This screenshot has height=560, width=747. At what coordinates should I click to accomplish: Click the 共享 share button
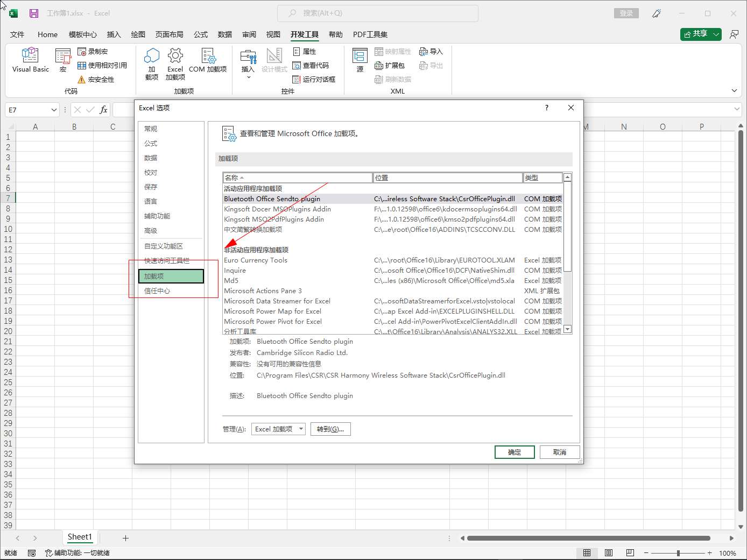[695, 34]
